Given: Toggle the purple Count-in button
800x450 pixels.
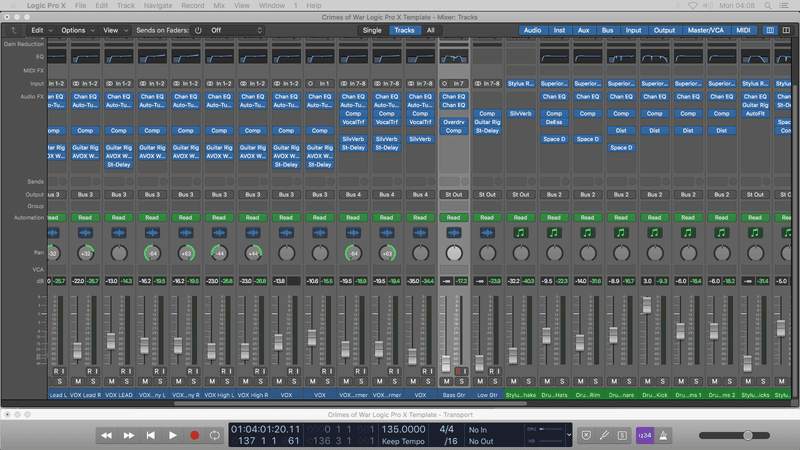Looking at the screenshot, I should click(645, 435).
